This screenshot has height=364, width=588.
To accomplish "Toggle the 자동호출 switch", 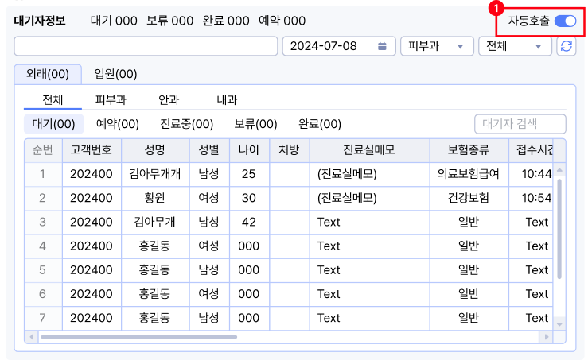I will (565, 21).
